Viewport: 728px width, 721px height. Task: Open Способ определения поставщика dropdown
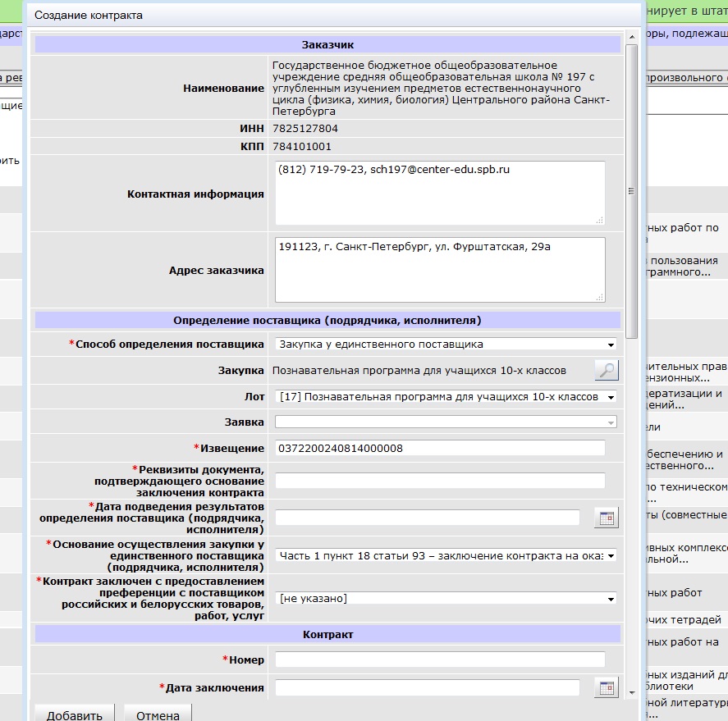(446, 345)
